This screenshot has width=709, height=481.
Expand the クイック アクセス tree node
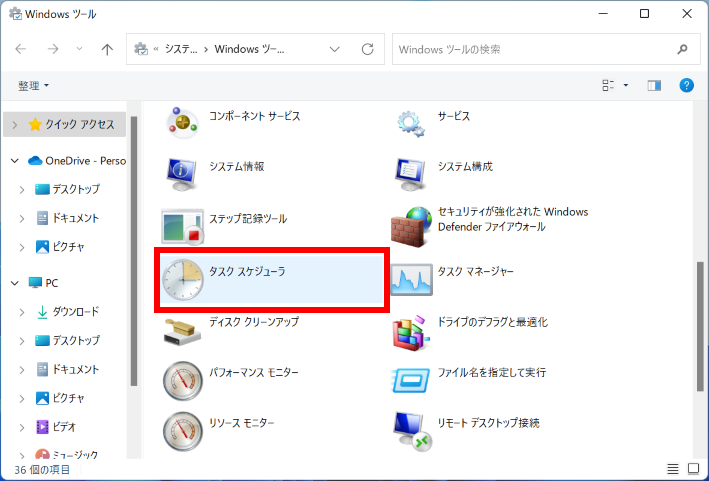[x=14, y=124]
